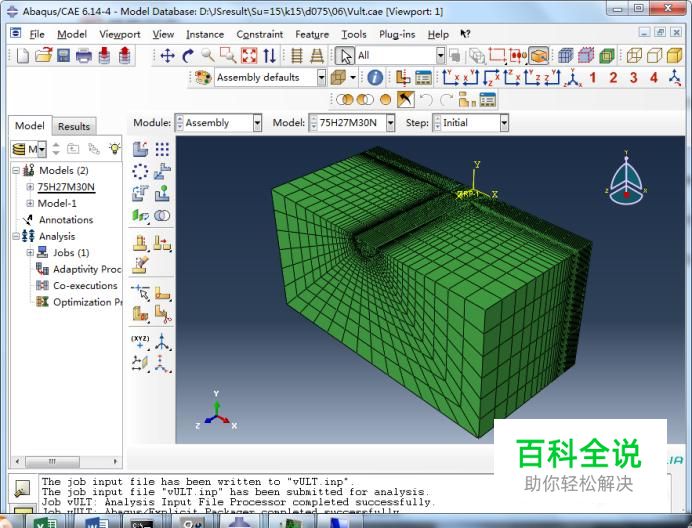Select the Box Zoom tool
692x528 pixels.
228,56
